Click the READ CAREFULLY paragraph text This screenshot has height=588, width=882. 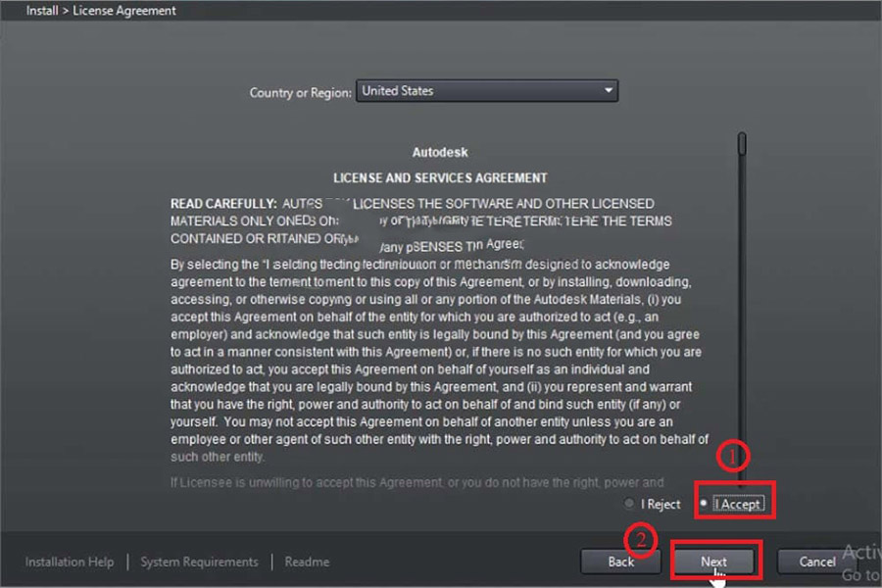[x=421, y=221]
